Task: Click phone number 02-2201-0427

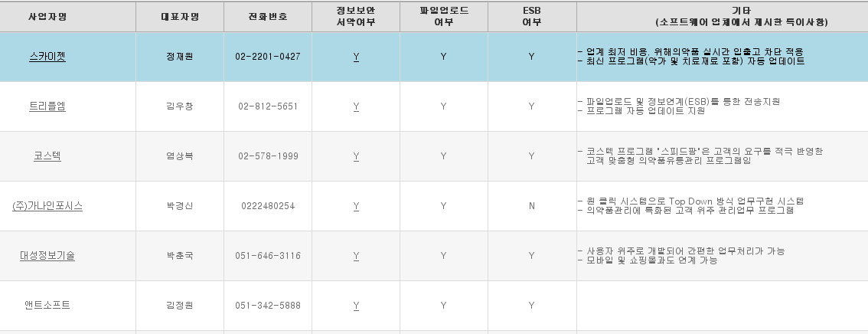Action: click(x=269, y=57)
